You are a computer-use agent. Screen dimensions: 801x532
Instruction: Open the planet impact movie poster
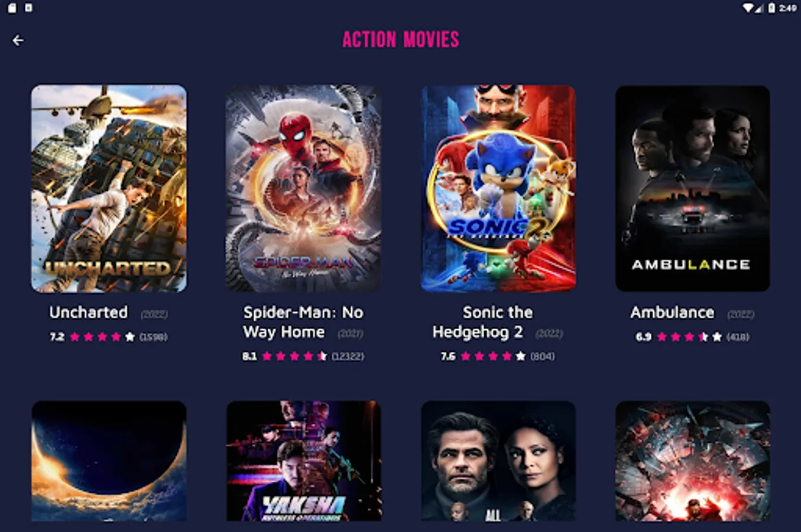pos(109,461)
